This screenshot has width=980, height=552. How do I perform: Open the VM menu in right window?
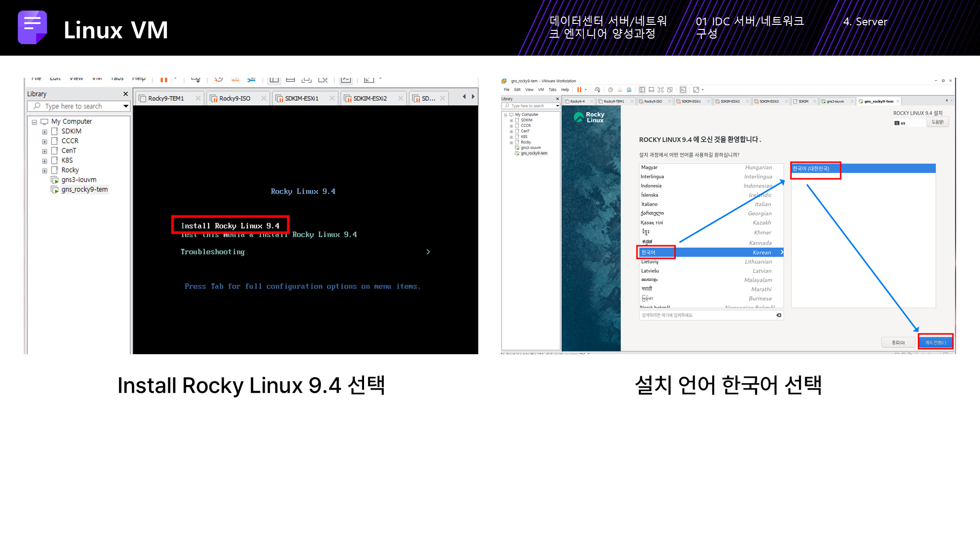[x=541, y=90]
